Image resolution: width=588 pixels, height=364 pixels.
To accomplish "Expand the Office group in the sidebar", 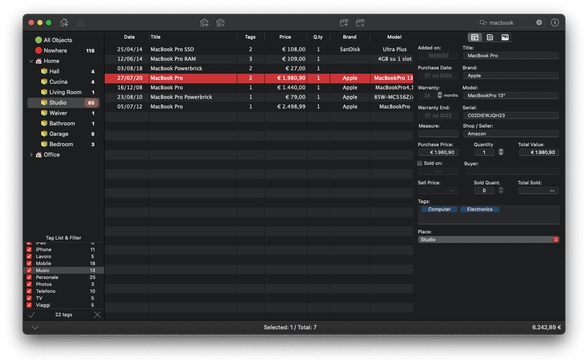I will click(31, 154).
